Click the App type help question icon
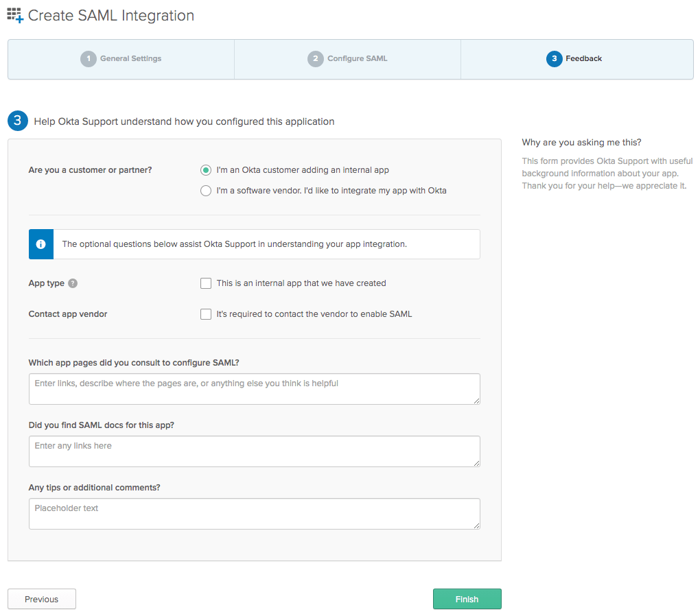 (x=73, y=283)
